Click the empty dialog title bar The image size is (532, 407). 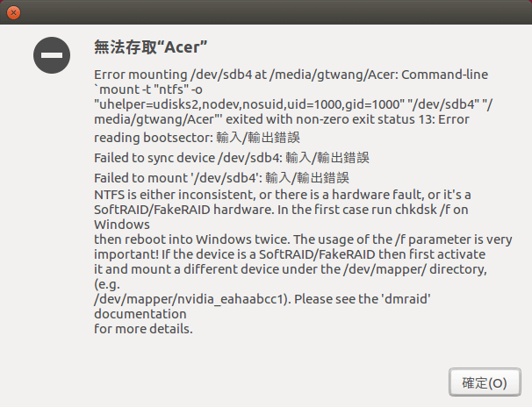[263, 12]
